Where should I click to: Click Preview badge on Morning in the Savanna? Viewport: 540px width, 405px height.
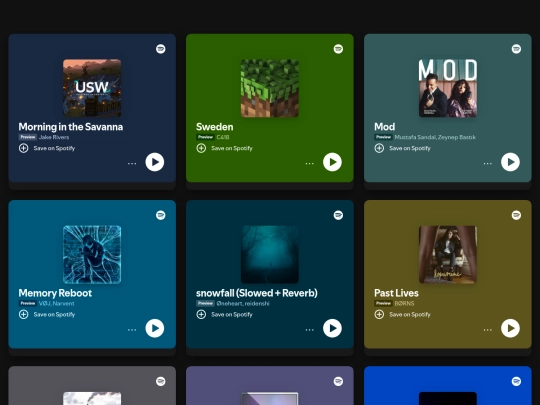[x=28, y=137]
